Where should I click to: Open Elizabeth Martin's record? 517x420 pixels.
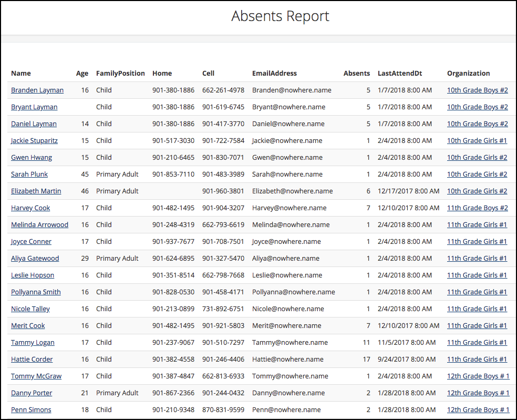coord(36,191)
